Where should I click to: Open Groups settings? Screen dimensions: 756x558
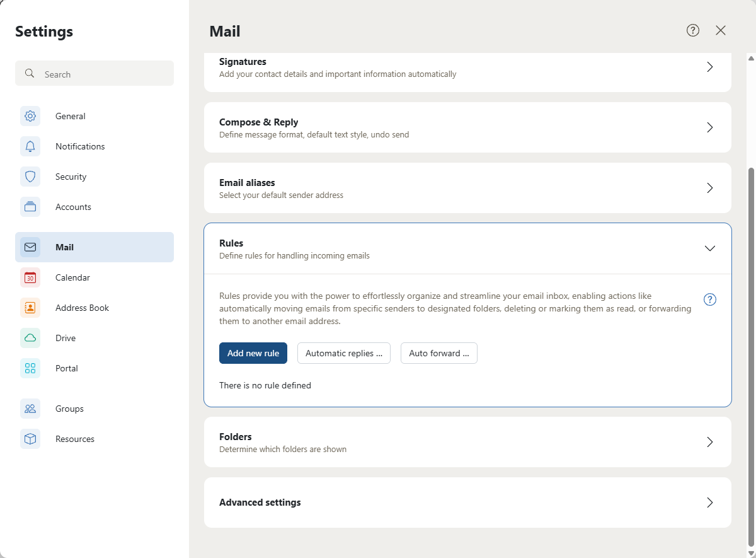(x=94, y=409)
